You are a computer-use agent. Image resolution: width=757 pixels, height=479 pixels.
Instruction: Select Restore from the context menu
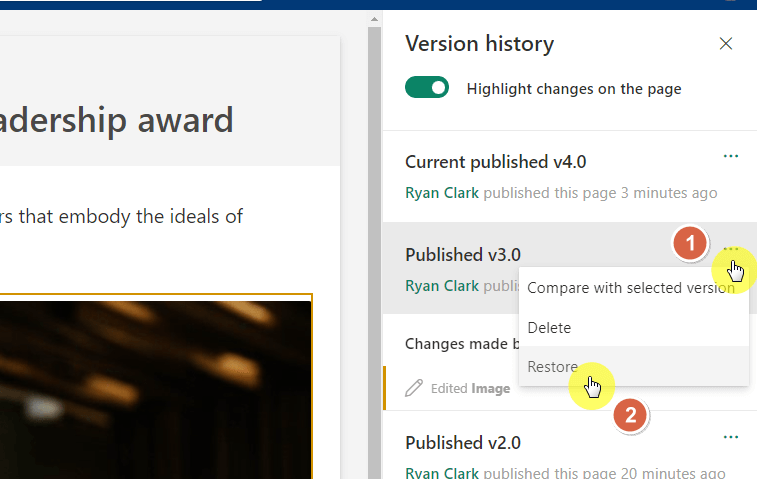(633, 366)
